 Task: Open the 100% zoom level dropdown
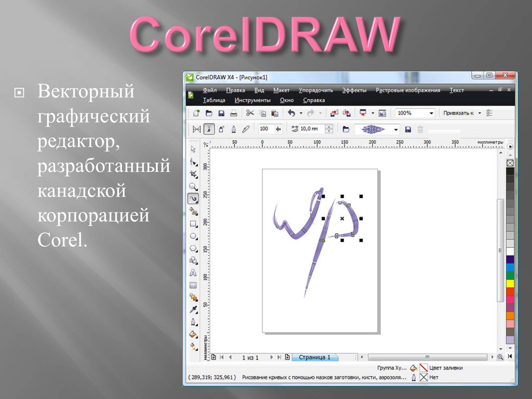point(431,113)
